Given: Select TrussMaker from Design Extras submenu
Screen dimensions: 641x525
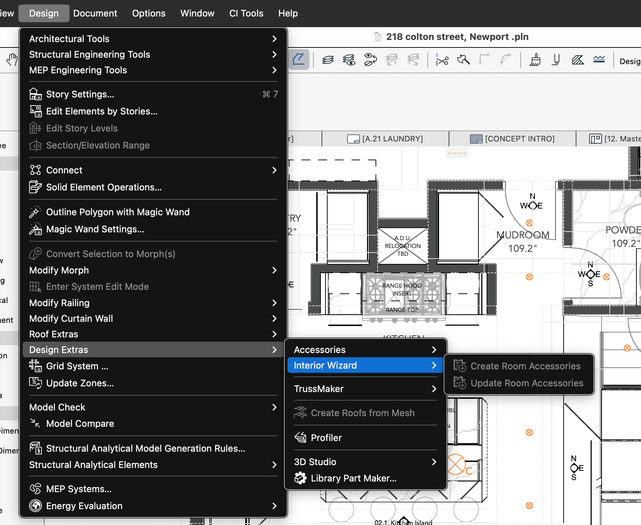Looking at the screenshot, I should [319, 389].
